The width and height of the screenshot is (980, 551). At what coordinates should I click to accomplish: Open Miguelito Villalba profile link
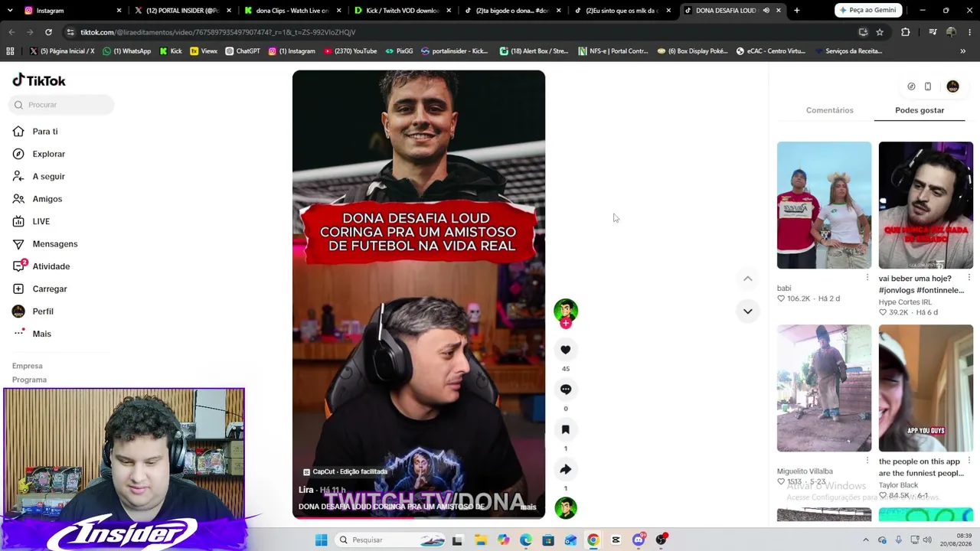pyautogui.click(x=805, y=471)
